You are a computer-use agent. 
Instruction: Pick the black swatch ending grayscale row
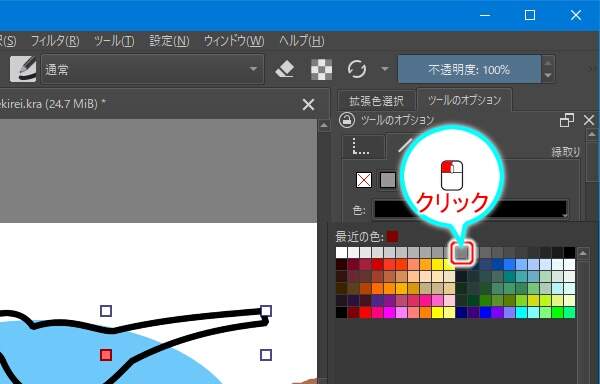pyautogui.click(x=569, y=252)
